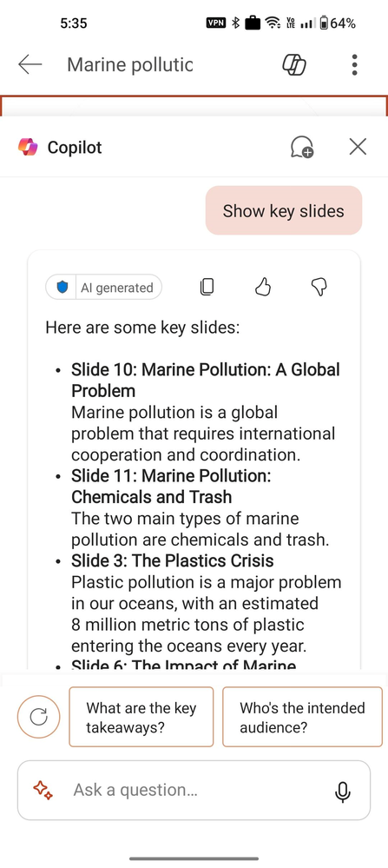Open Slide 10: Marine Pollution: A Global Problem

[206, 380]
